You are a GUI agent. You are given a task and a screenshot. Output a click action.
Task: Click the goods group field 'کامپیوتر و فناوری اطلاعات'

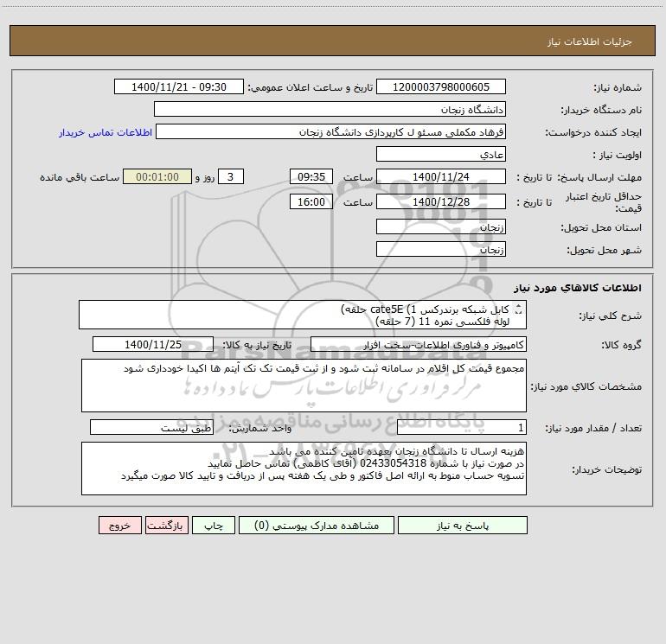(x=419, y=344)
